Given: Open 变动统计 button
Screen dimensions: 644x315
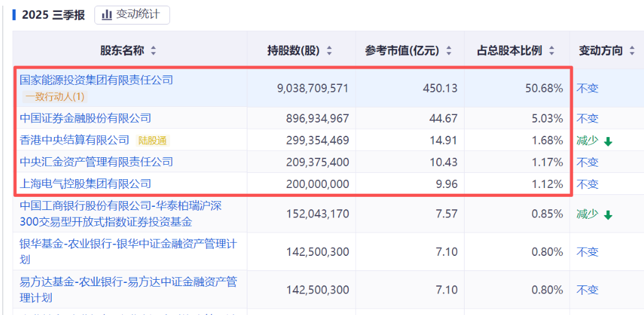Looking at the screenshot, I should 132,14.
